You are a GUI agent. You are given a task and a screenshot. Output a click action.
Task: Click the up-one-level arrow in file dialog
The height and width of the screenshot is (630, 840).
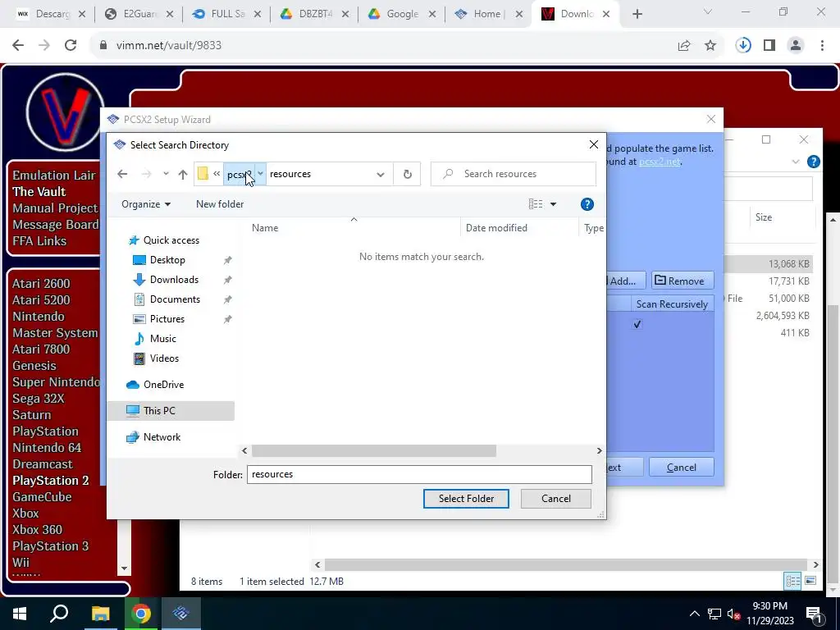tap(183, 174)
